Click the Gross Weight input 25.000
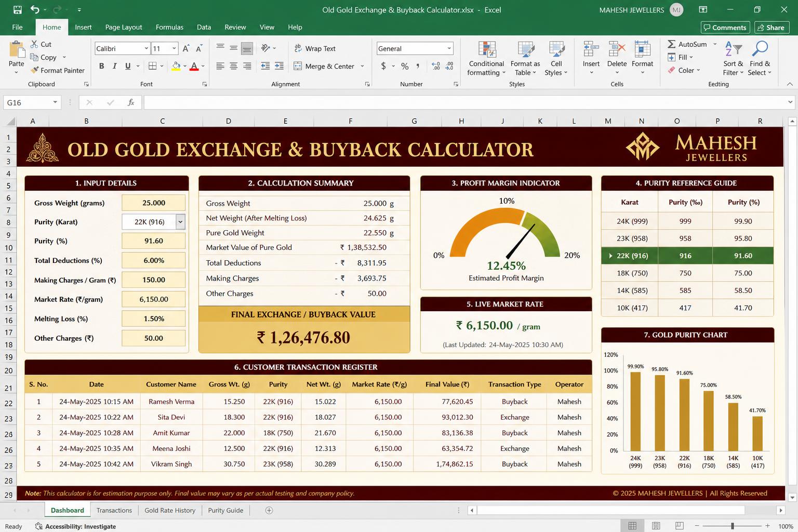 [x=154, y=203]
